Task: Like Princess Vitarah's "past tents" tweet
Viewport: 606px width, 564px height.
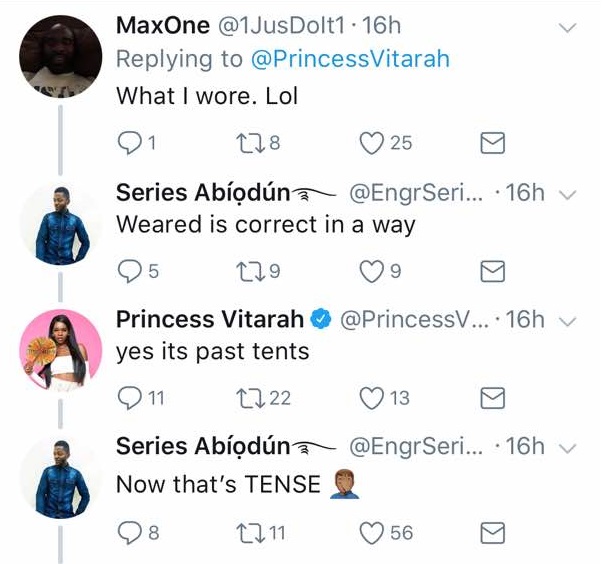Action: pyautogui.click(x=372, y=398)
